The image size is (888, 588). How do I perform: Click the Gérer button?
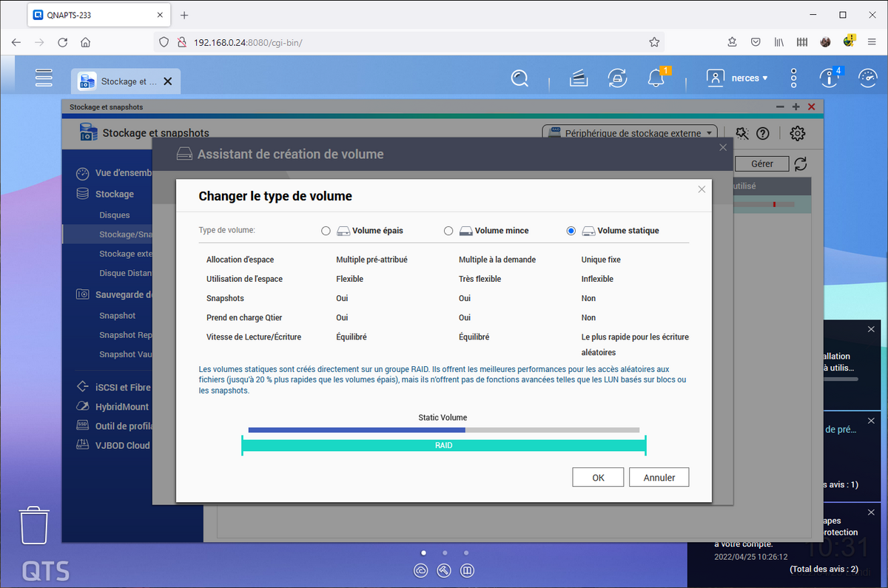(761, 163)
